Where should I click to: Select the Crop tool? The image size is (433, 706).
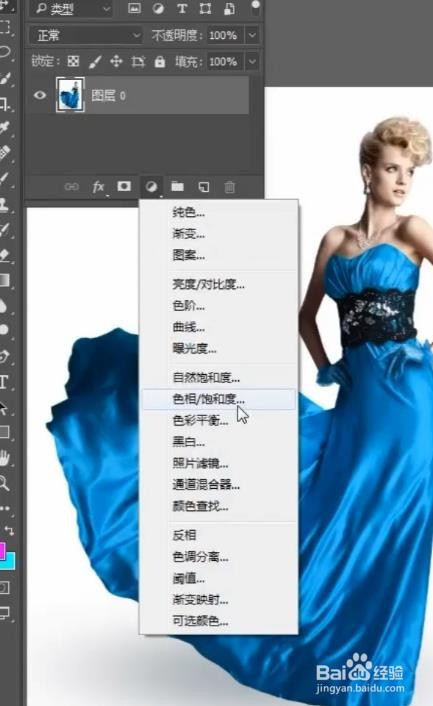pyautogui.click(x=4, y=104)
